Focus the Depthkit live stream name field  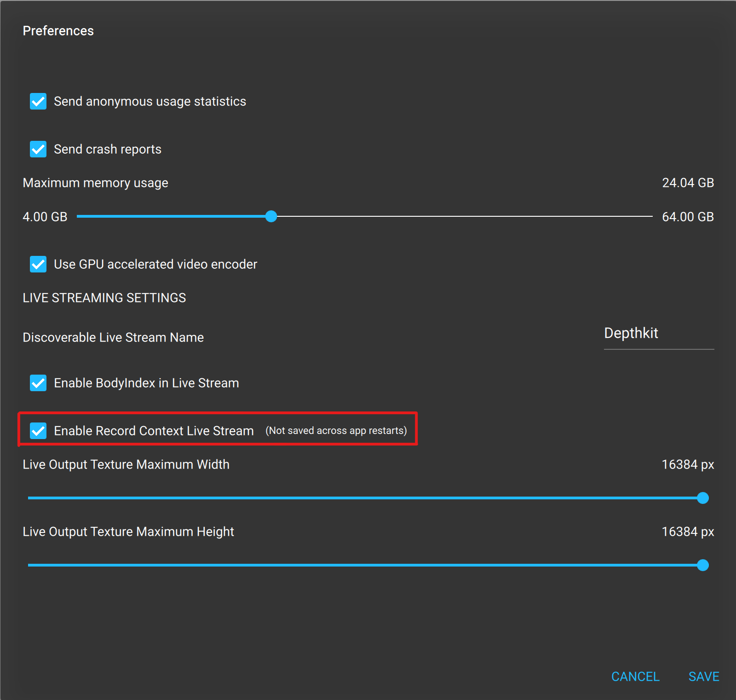[x=658, y=334]
